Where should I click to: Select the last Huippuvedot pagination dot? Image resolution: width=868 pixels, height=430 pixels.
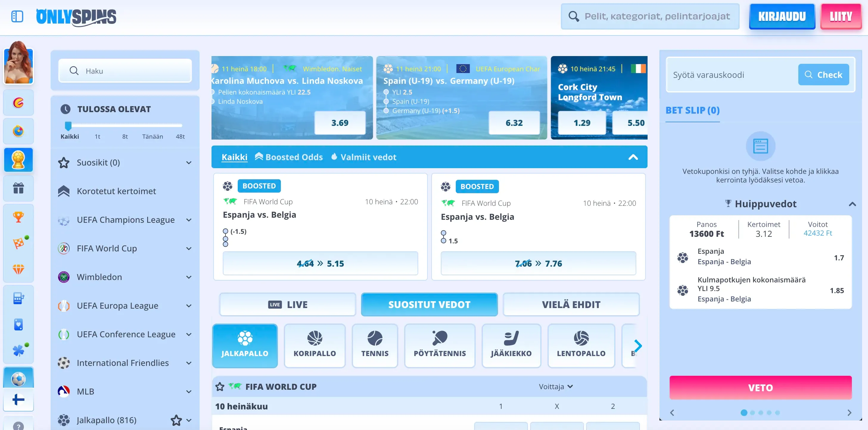777,412
